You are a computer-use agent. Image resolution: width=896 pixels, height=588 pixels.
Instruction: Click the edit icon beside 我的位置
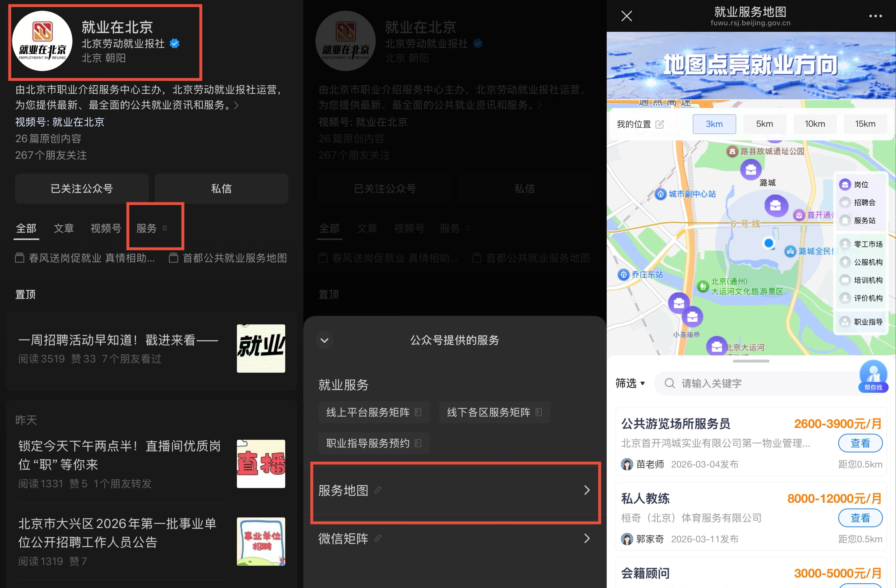pyautogui.click(x=660, y=124)
